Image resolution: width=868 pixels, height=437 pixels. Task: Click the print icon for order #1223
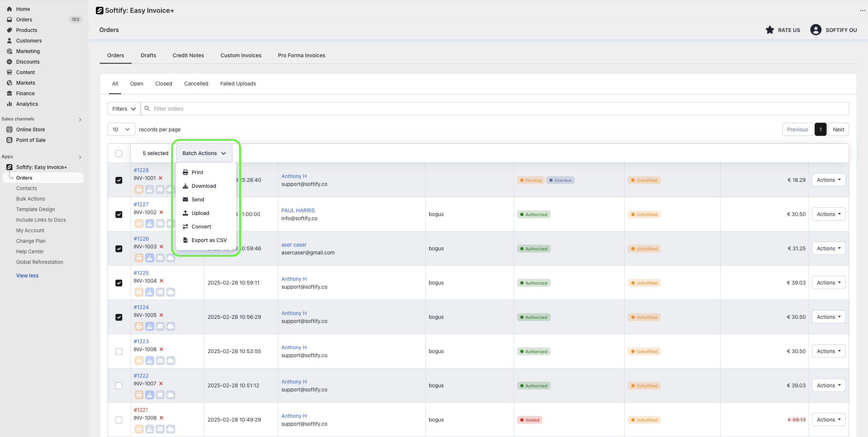(139, 361)
